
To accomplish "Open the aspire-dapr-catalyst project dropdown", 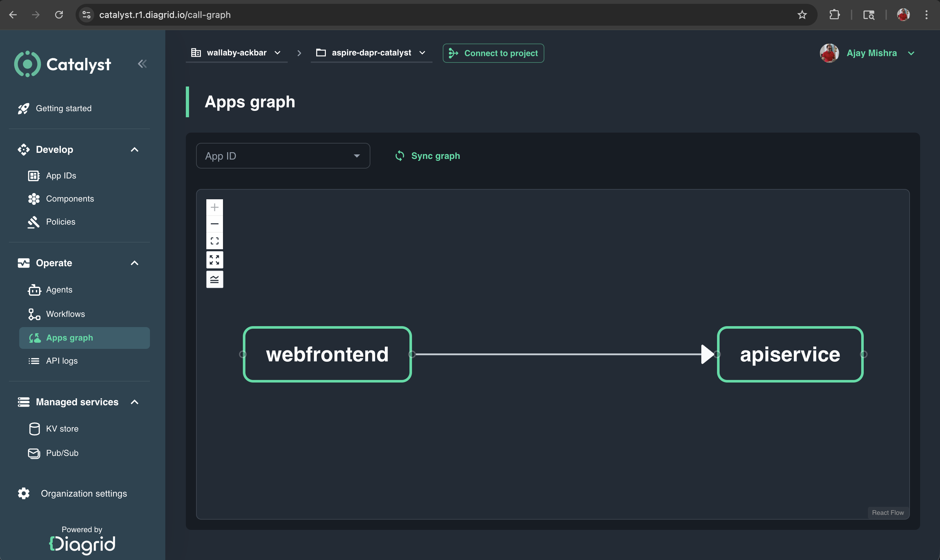I will point(371,53).
